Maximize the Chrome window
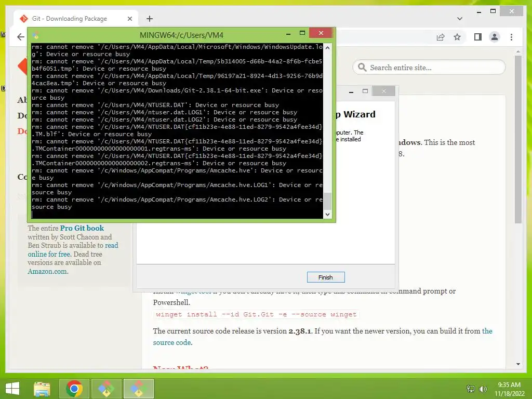 (493, 11)
